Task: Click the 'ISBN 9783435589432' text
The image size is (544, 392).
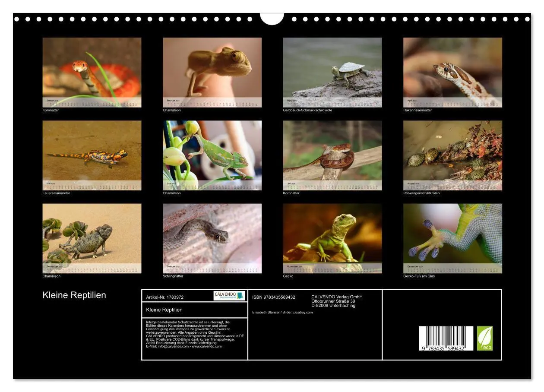Action: coord(274,297)
